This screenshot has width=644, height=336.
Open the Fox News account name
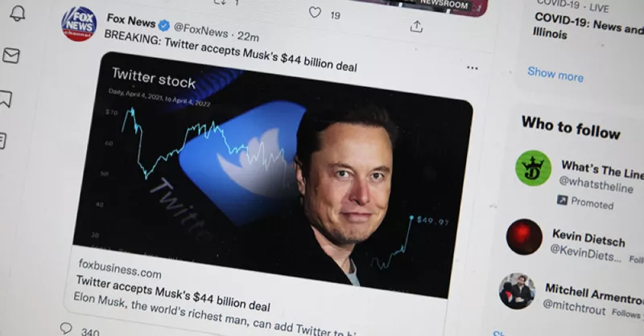click(131, 21)
